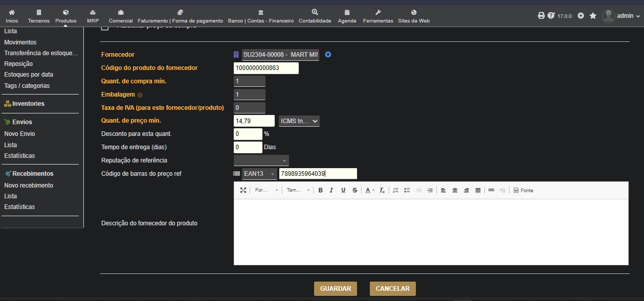Decrease the text indent
The image size is (644, 301).
point(418,190)
